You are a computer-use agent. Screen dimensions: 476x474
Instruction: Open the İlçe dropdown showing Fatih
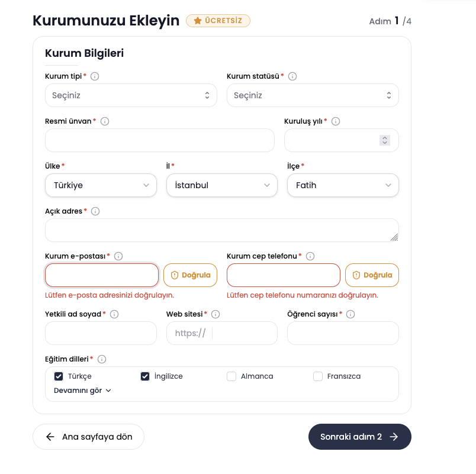[343, 185]
